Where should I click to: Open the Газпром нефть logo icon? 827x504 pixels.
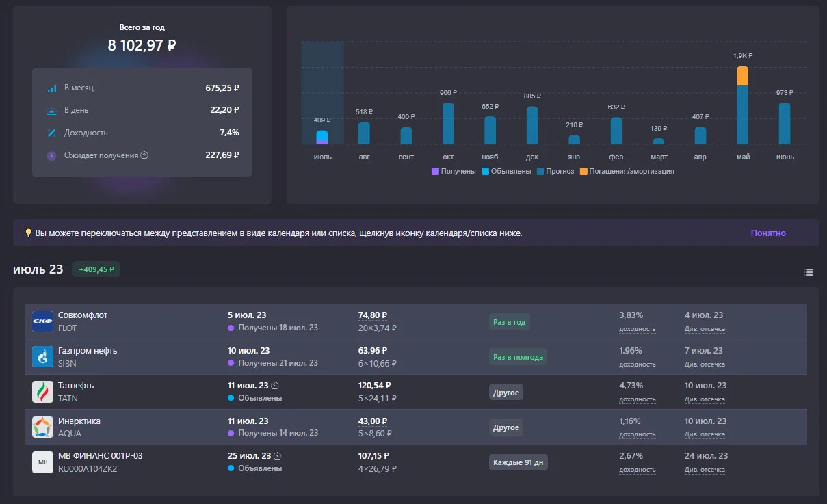[42, 357]
